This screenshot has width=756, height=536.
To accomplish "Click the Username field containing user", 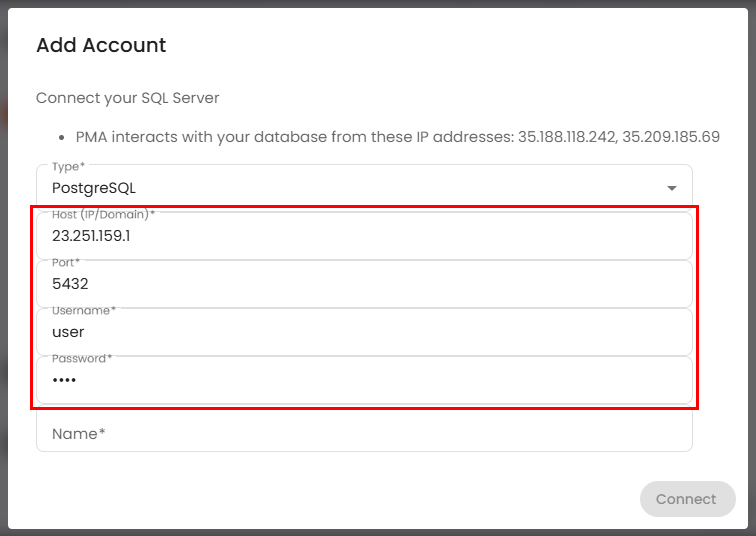I will [364, 332].
